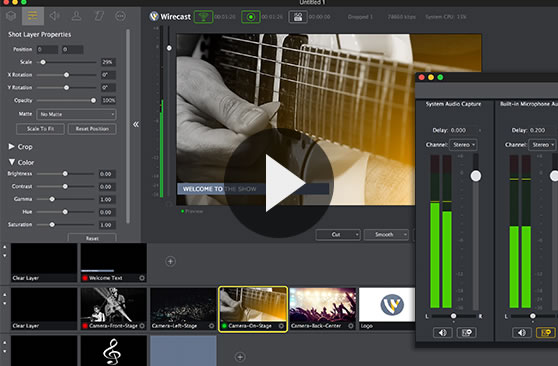The height and width of the screenshot is (366, 558).
Task: Adjust the Gamma slider
Action: point(52,199)
